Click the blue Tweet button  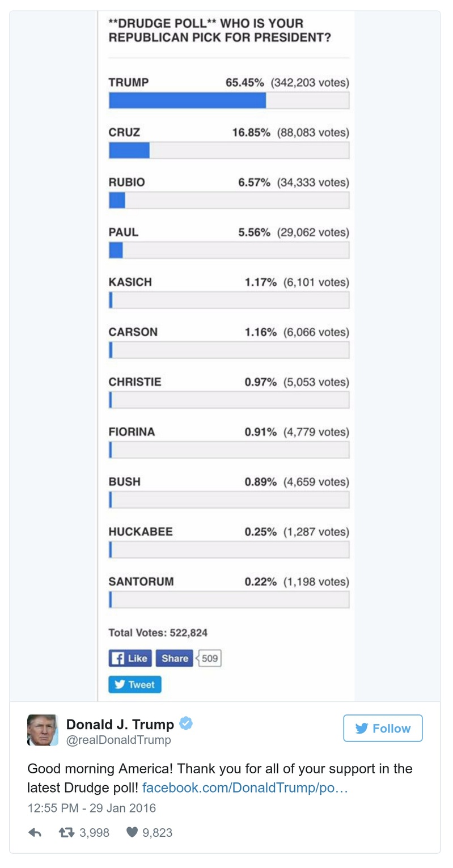[135, 684]
